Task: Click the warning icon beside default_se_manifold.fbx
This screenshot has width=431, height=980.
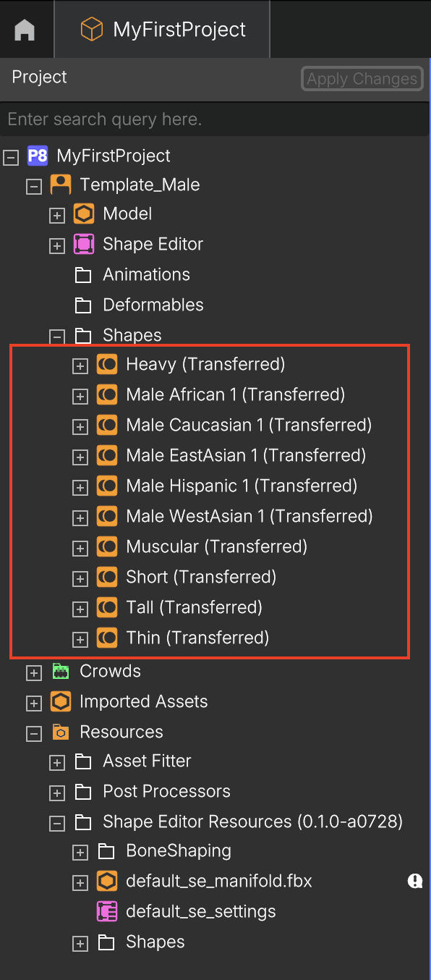Action: [x=415, y=881]
